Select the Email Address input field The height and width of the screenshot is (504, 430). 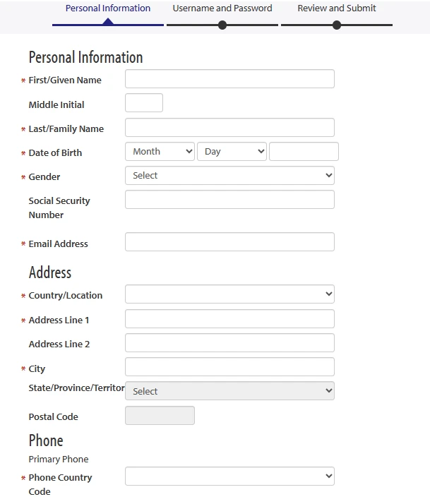click(x=229, y=241)
